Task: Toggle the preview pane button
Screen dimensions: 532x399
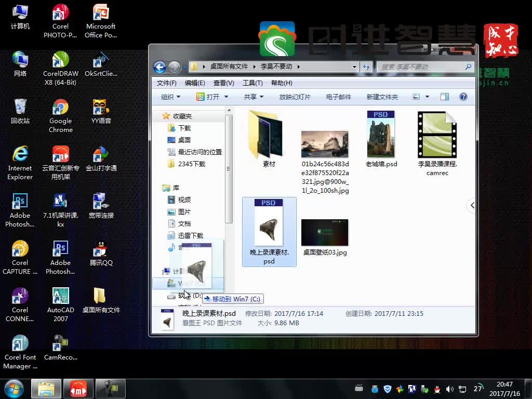Action: click(445, 97)
